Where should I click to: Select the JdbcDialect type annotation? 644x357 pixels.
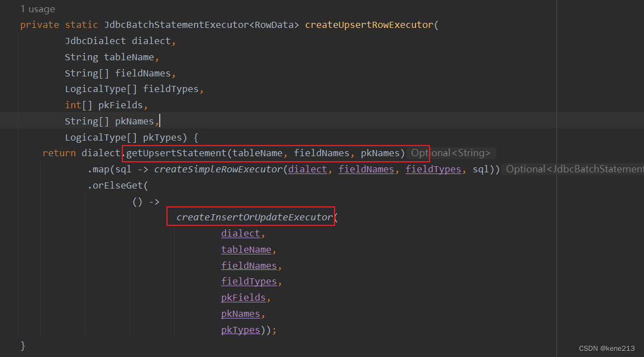pos(96,40)
